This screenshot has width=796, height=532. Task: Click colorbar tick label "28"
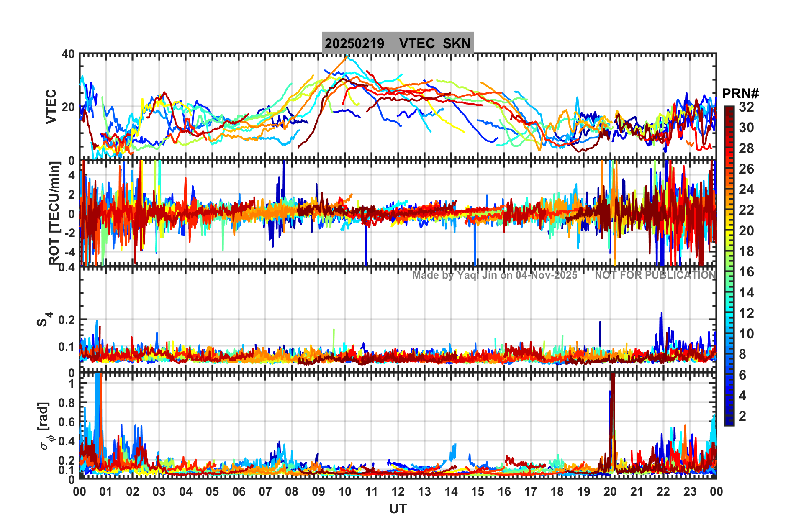pyautogui.click(x=746, y=148)
